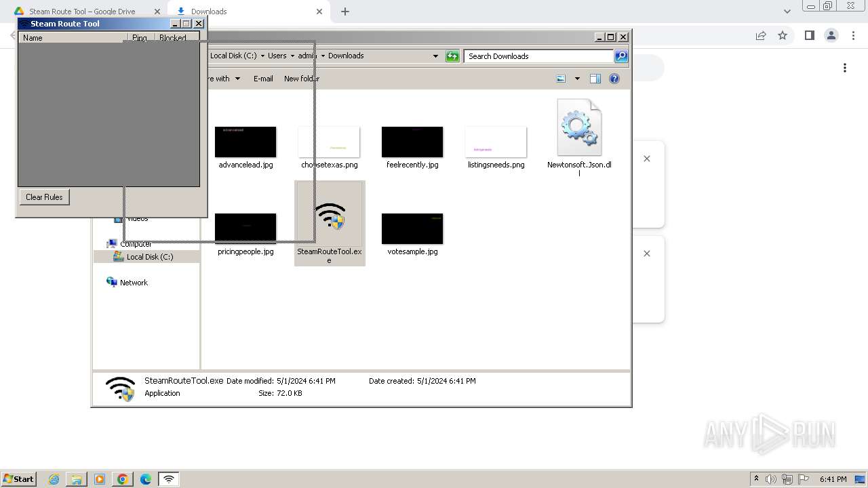Viewport: 868px width, 488px height.
Task: Click the Downloads breadcrumb segment
Action: point(346,56)
